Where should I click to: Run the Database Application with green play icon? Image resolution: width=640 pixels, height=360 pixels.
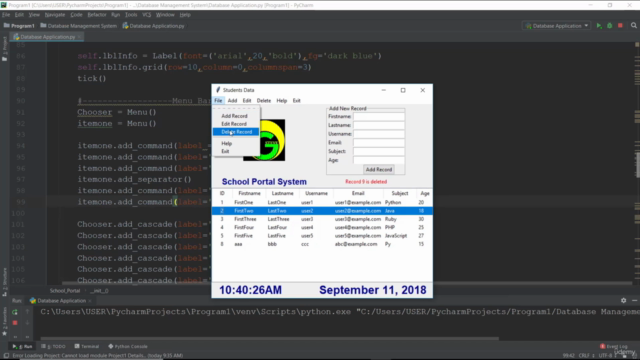click(x=599, y=26)
